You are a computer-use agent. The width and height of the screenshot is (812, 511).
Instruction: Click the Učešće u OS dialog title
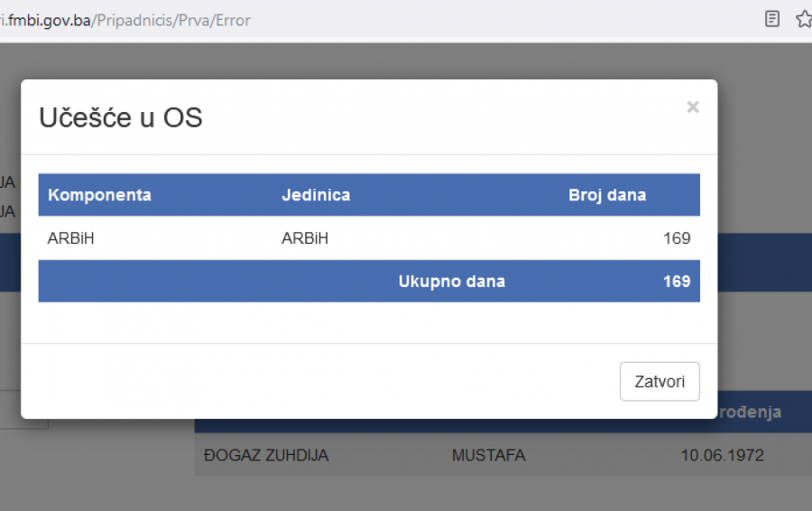pos(120,117)
